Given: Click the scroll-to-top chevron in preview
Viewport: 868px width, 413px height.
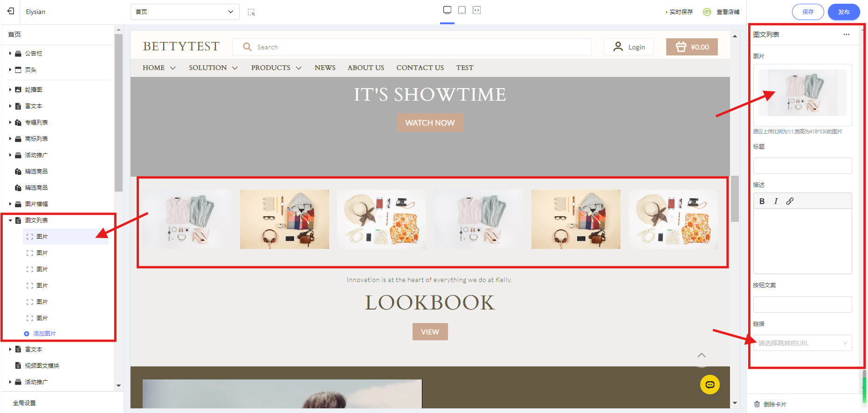Looking at the screenshot, I should click(701, 355).
